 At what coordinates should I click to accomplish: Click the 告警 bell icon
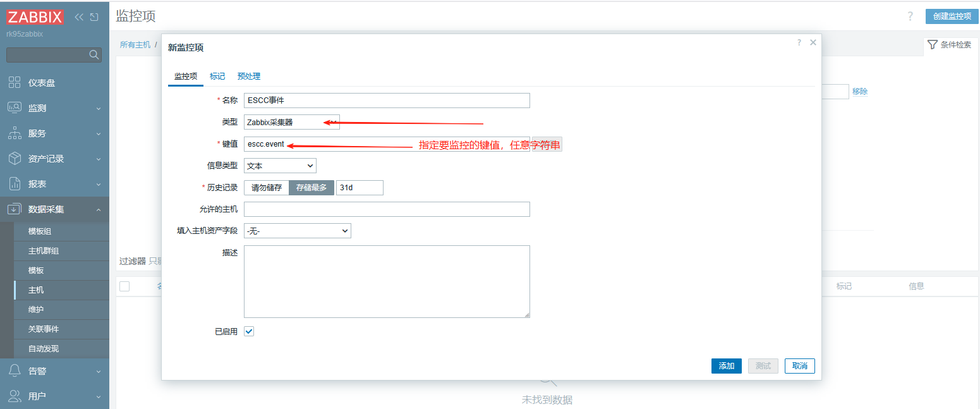coord(14,370)
